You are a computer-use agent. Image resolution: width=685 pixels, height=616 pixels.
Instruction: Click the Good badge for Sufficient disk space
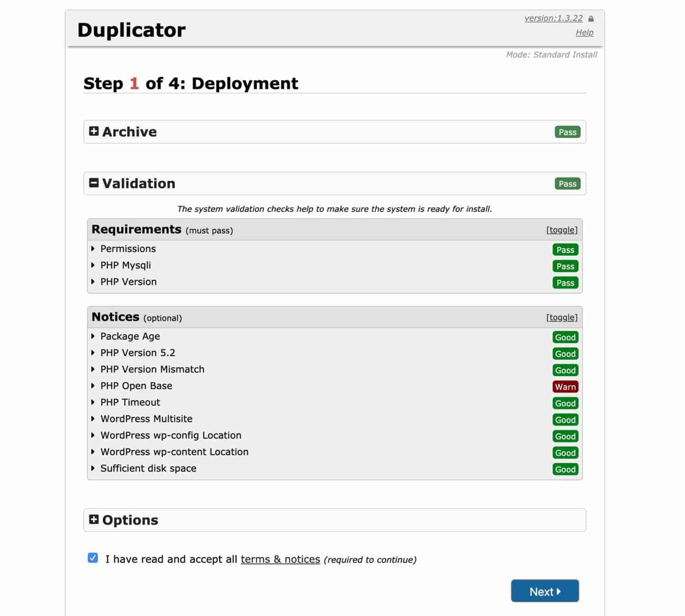[x=565, y=469]
